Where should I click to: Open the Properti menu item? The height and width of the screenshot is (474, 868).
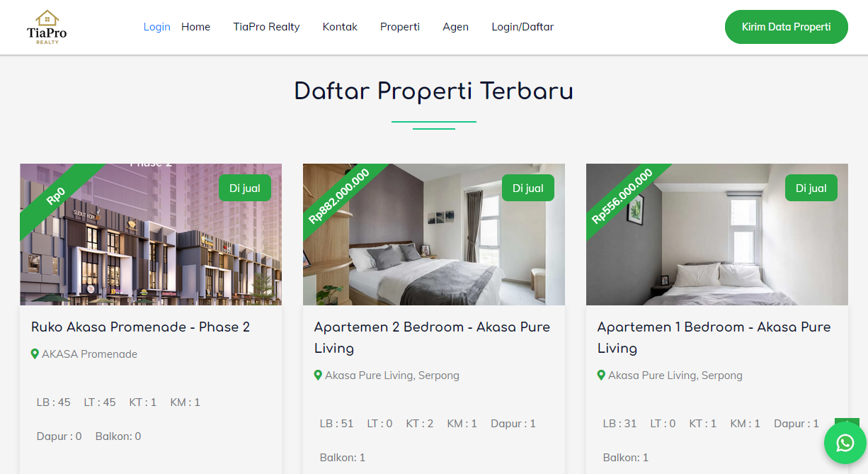tap(400, 27)
